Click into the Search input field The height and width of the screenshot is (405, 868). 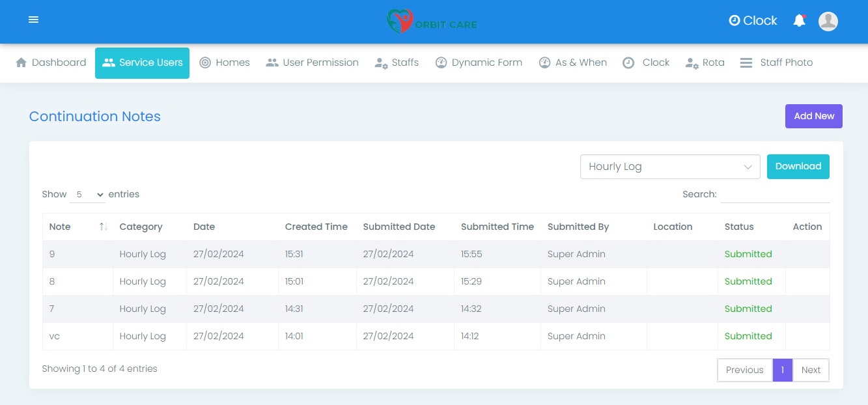(x=775, y=194)
